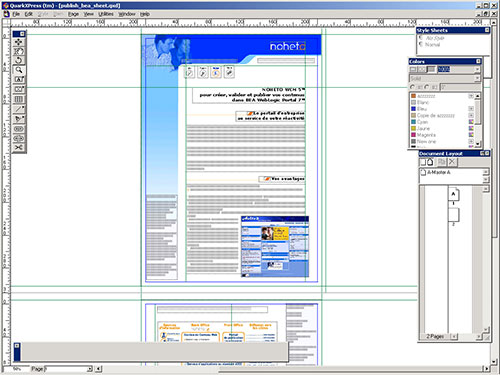Click the blank facing page icon in Document Layout
The height and width of the screenshot is (375, 500).
[430, 162]
